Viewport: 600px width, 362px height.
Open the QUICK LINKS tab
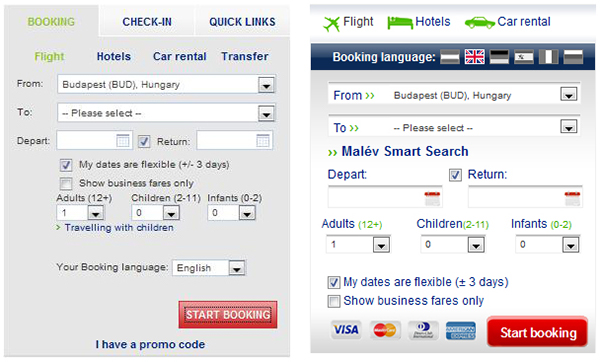(242, 22)
